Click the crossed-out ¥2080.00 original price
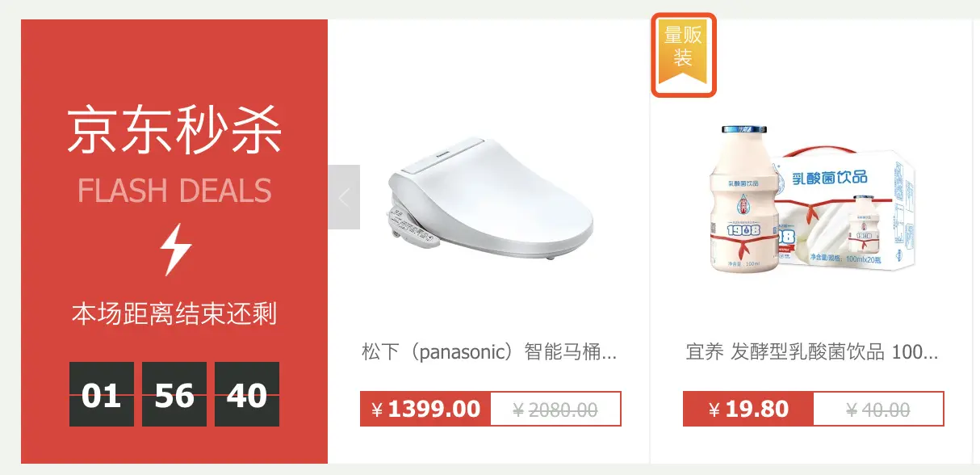Image resolution: width=980 pixels, height=475 pixels. (x=555, y=410)
